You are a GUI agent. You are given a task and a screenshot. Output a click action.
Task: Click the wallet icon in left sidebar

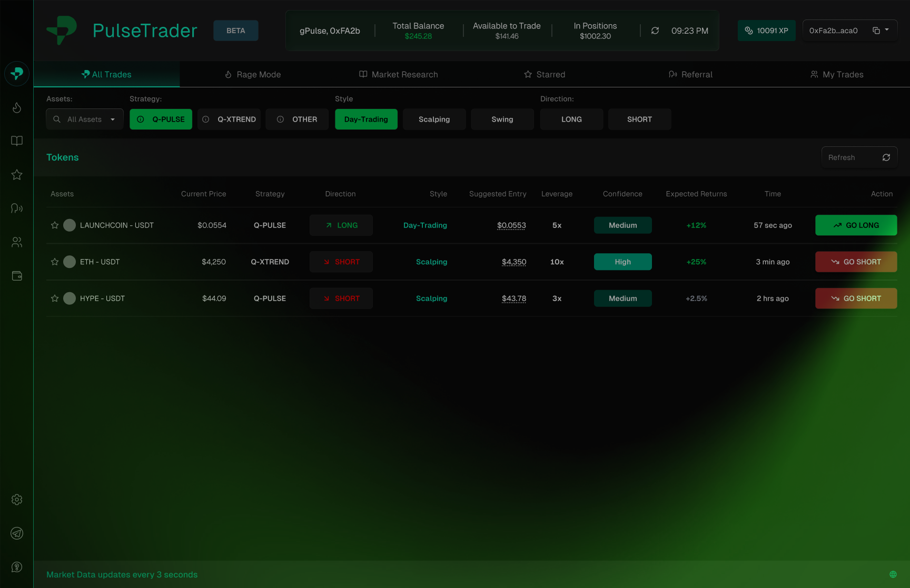tap(17, 276)
